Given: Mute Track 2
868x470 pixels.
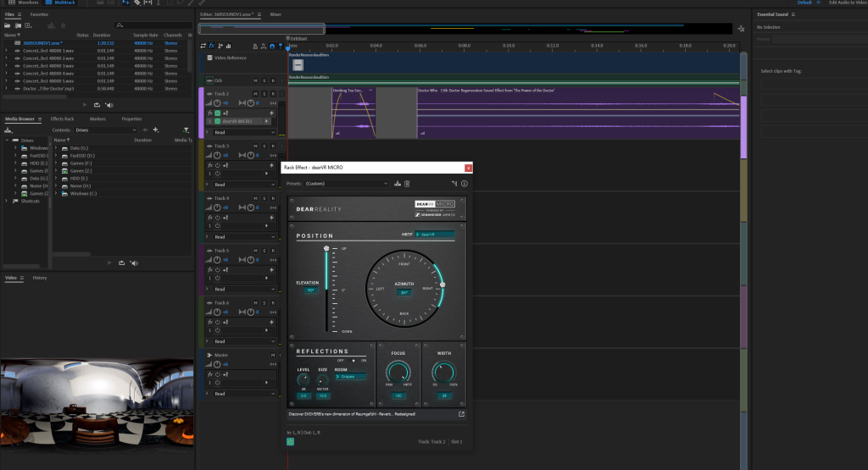Looking at the screenshot, I should click(256, 93).
